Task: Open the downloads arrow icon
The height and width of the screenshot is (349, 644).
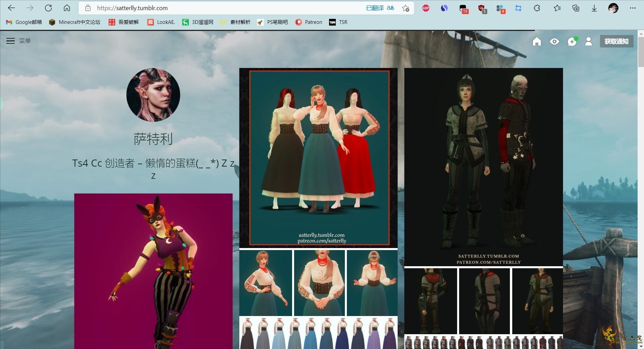Action: pos(594,8)
